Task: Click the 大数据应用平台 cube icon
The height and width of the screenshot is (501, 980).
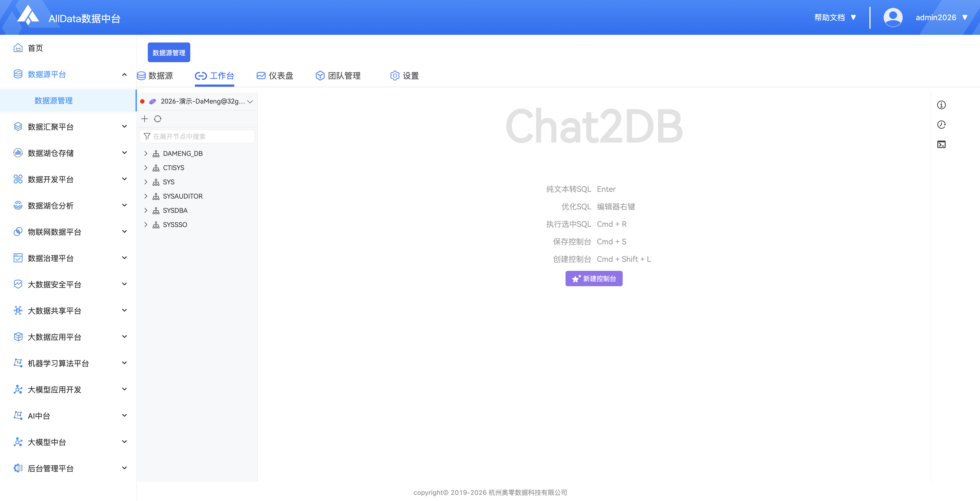Action: 18,337
